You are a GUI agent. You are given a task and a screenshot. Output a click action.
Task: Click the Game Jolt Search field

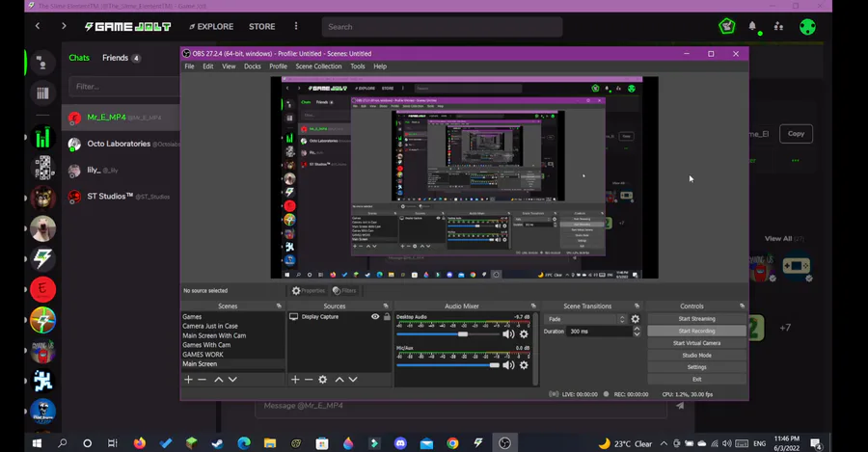(x=442, y=27)
